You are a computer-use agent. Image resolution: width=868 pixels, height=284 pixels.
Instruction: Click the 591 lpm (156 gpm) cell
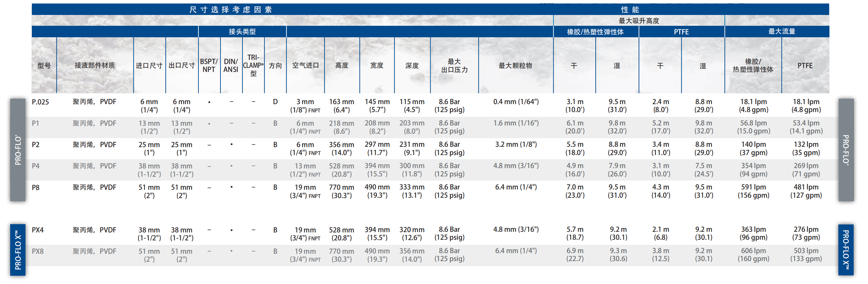753,191
